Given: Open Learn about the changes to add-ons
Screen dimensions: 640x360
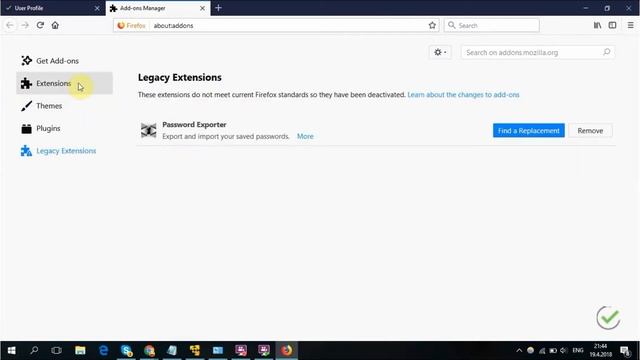Looking at the screenshot, I should (x=463, y=95).
